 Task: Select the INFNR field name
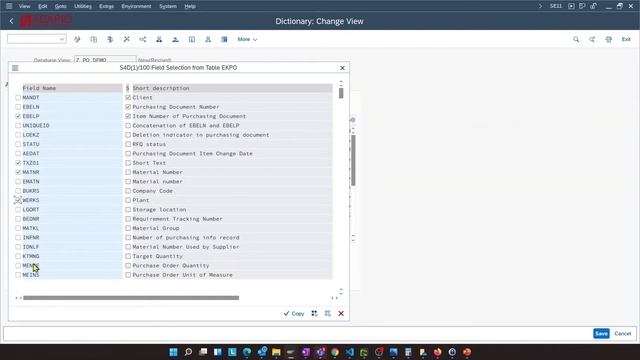[31, 238]
